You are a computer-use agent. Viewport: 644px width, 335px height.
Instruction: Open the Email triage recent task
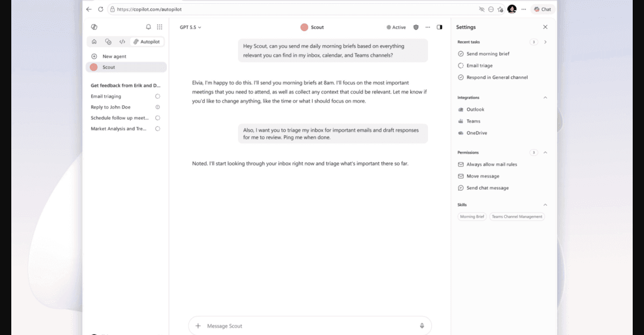click(x=480, y=65)
